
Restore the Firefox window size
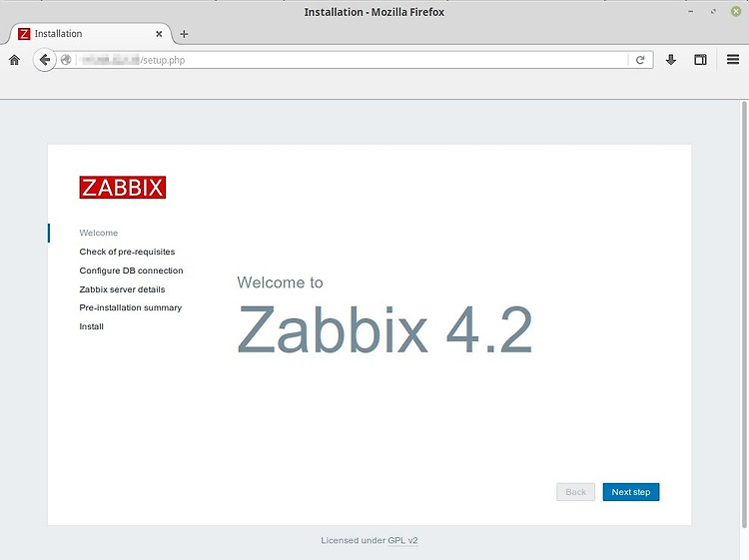click(x=713, y=11)
